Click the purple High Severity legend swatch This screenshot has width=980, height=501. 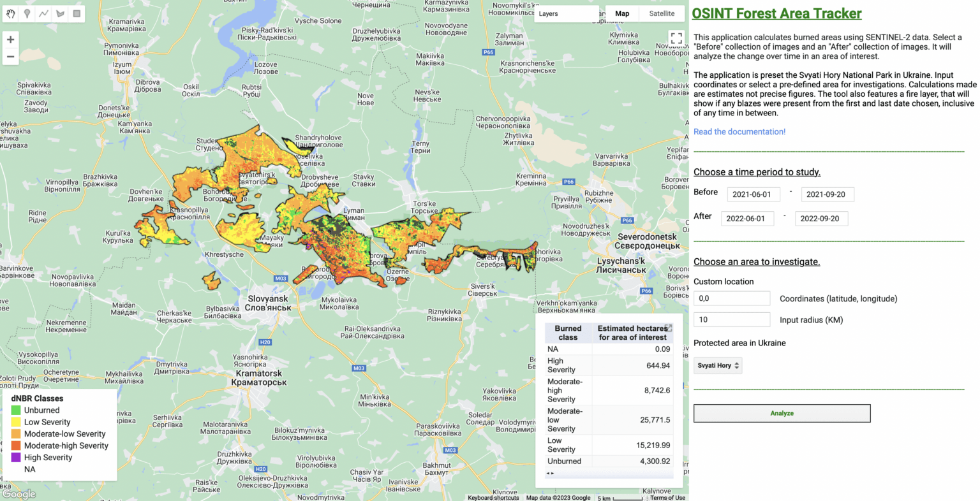(x=16, y=457)
